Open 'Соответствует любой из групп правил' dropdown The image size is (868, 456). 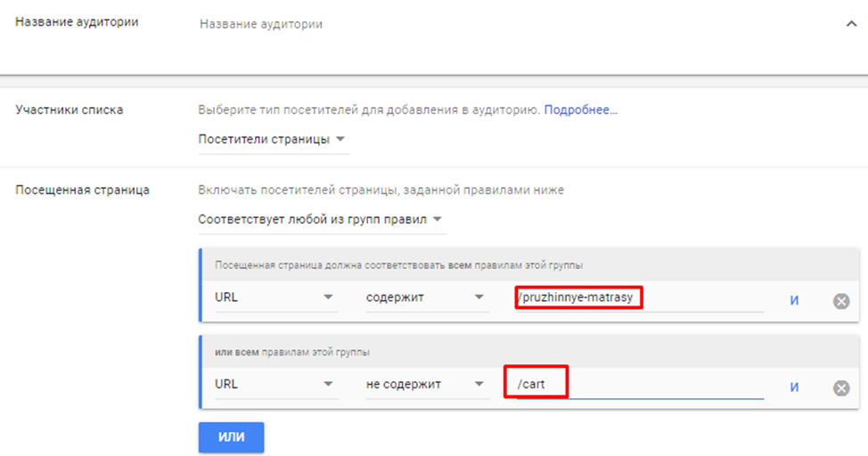tap(321, 219)
